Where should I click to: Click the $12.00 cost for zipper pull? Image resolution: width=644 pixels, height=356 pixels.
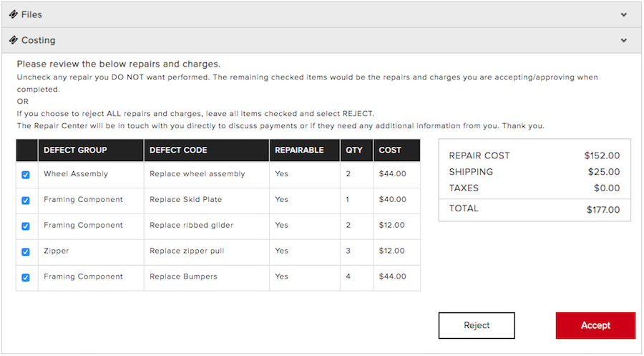click(x=392, y=251)
